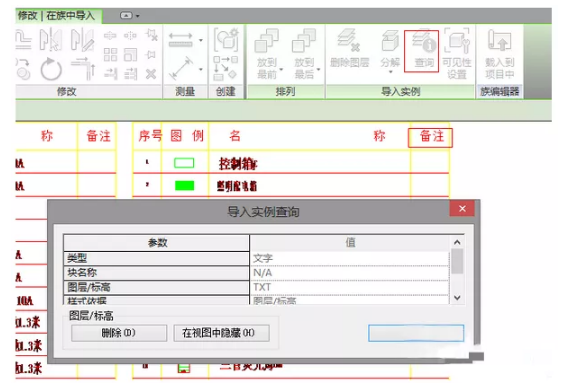Click the 导入实例 panel title
This screenshot has width=561, height=390.
pos(400,92)
